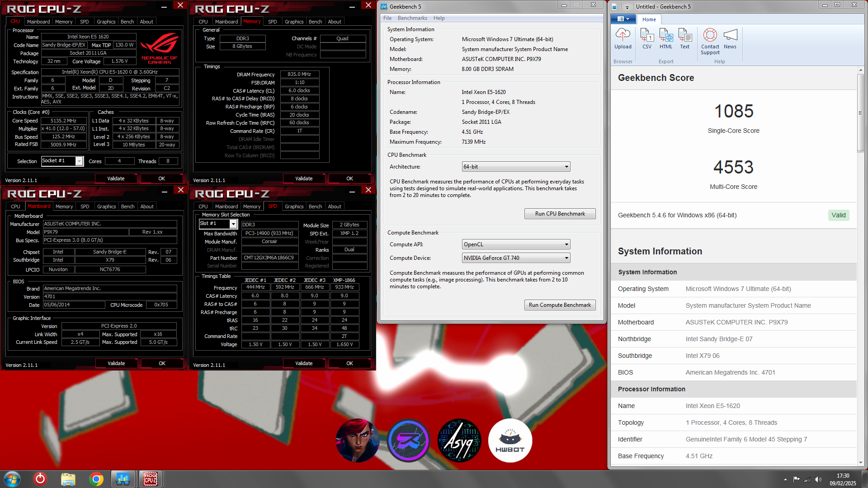
Task: Open Contact Support in ribbon
Action: point(710,42)
